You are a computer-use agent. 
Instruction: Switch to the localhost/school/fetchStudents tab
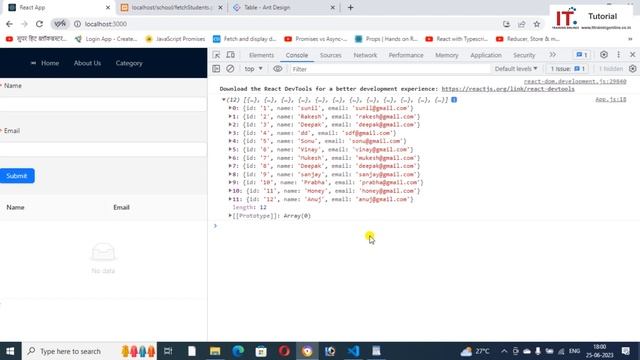(x=172, y=7)
